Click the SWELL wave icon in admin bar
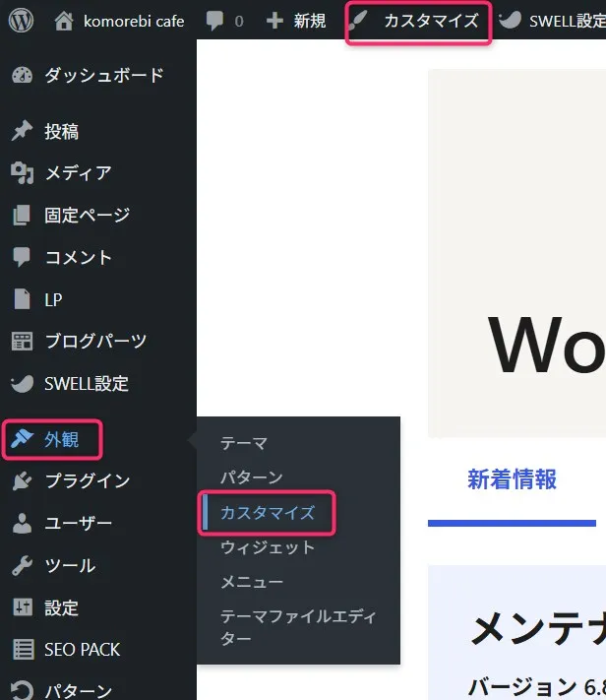The width and height of the screenshot is (606, 700). (x=510, y=20)
